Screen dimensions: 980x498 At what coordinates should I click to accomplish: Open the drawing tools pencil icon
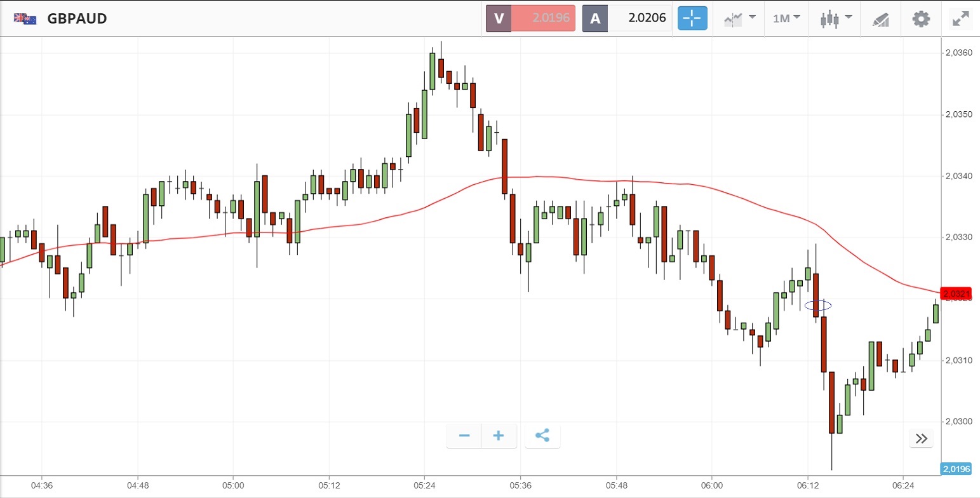880,19
